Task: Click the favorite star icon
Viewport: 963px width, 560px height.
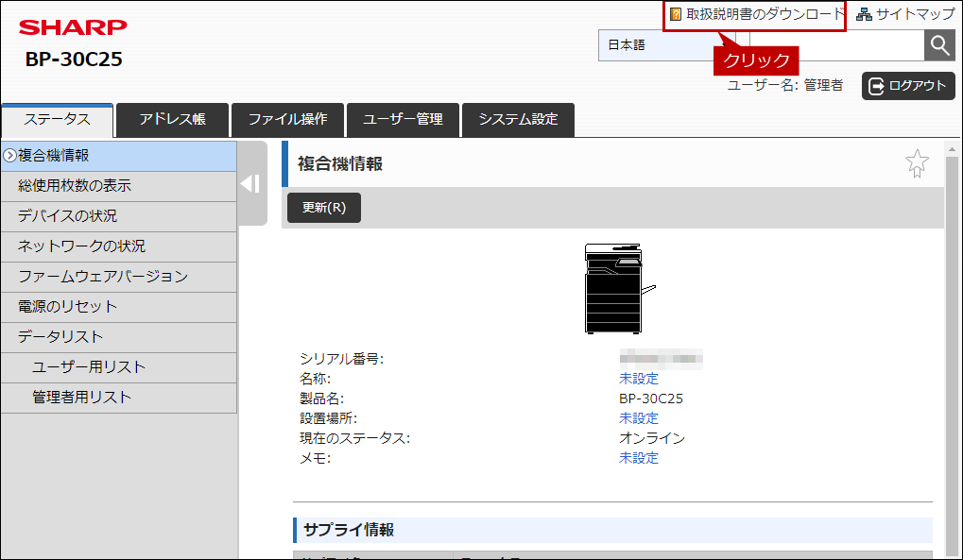Action: pyautogui.click(x=917, y=163)
